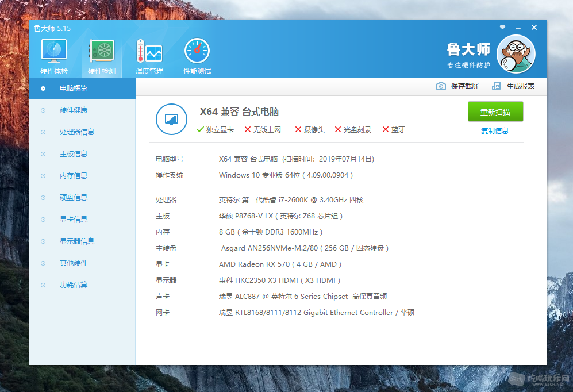Click the 显示器信息 bullet icon
573x392 pixels.
click(43, 241)
